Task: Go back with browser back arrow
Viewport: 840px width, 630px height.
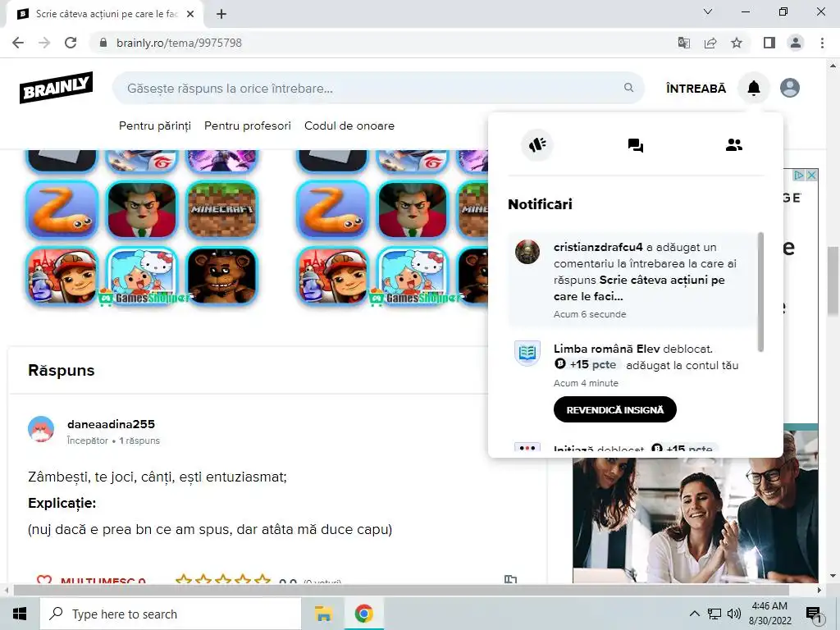Action: tap(18, 43)
